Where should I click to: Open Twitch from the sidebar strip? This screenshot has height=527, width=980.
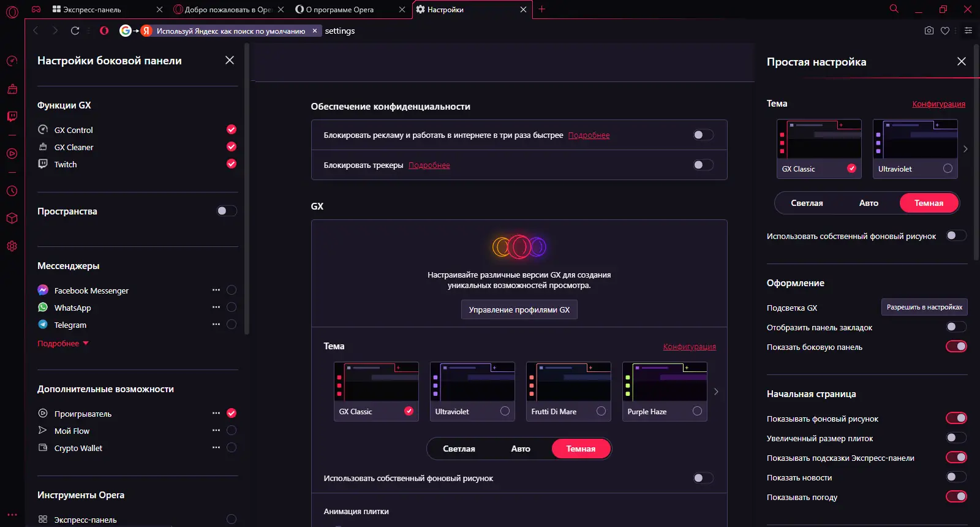[12, 116]
